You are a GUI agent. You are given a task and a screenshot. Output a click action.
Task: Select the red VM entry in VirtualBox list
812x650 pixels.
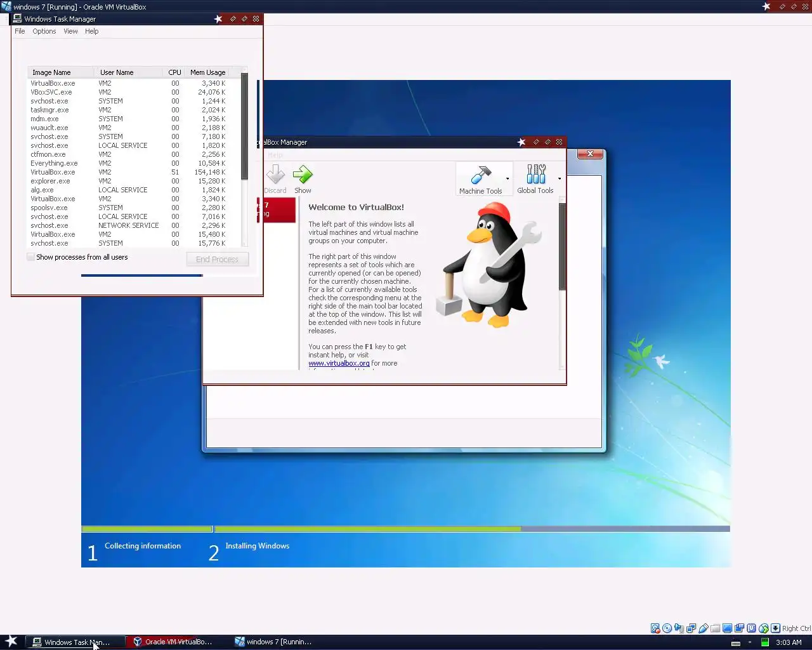276,209
